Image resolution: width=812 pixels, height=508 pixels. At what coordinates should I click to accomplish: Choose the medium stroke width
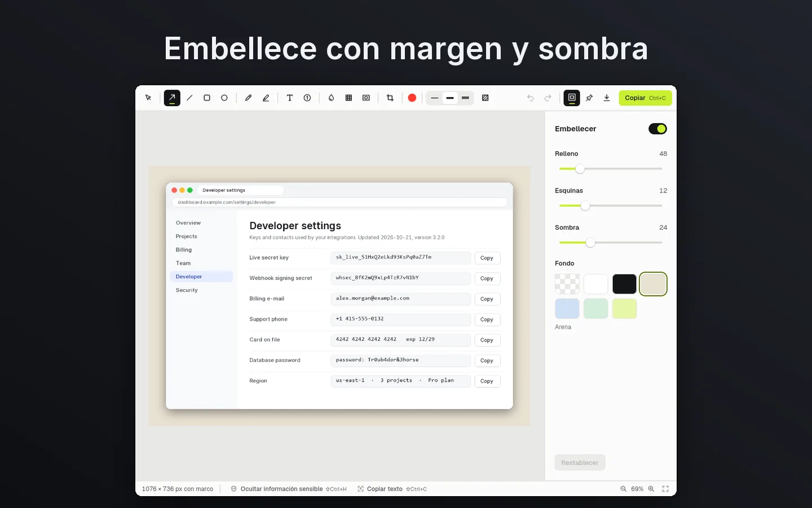pyautogui.click(x=450, y=98)
